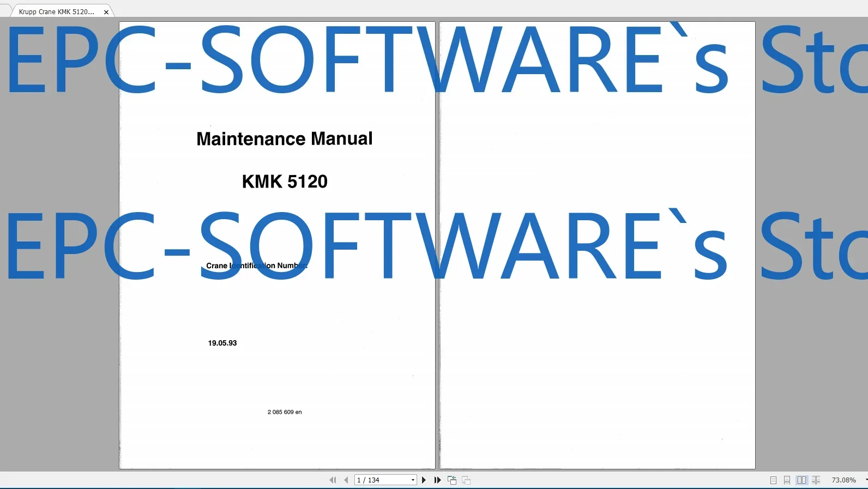Viewport: 868px width, 489px height.
Task: Switch to continuous page view
Action: (787, 480)
